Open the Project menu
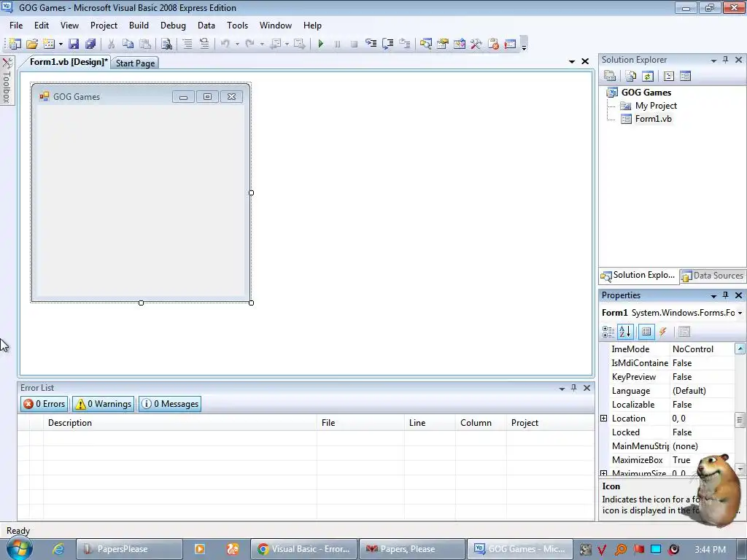This screenshot has height=560, width=747. tap(104, 26)
